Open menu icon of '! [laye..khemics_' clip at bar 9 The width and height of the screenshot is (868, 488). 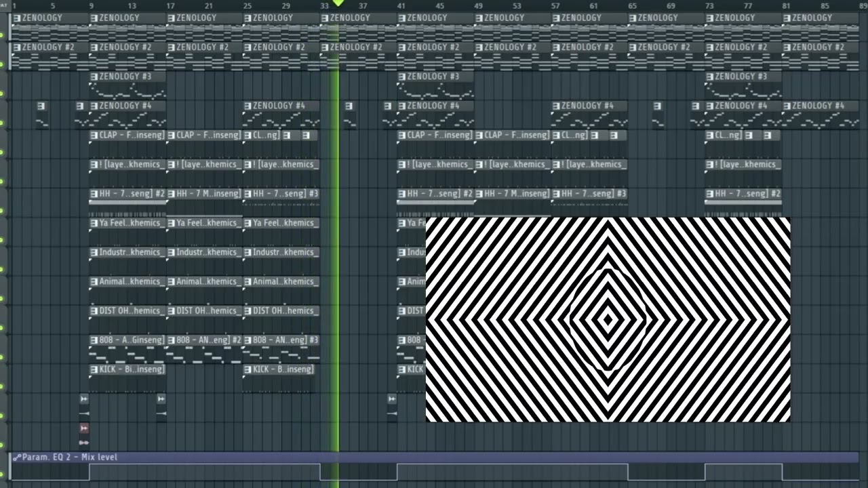pos(94,164)
